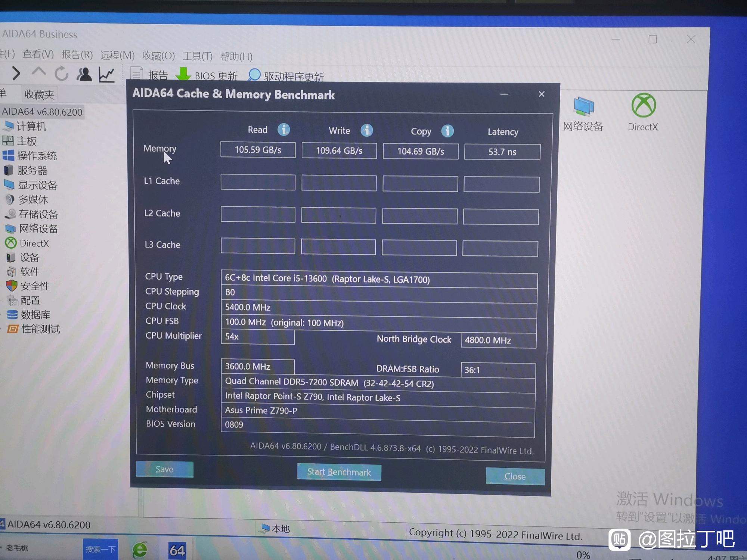Click the empty L2 Cache Write field
This screenshot has width=747, height=560.
[x=338, y=215]
